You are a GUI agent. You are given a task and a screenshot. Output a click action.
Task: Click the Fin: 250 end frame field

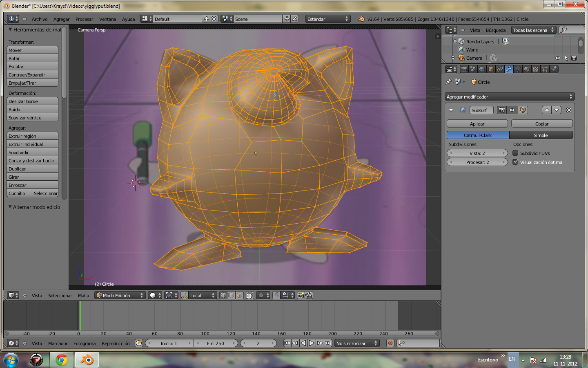[x=215, y=343]
